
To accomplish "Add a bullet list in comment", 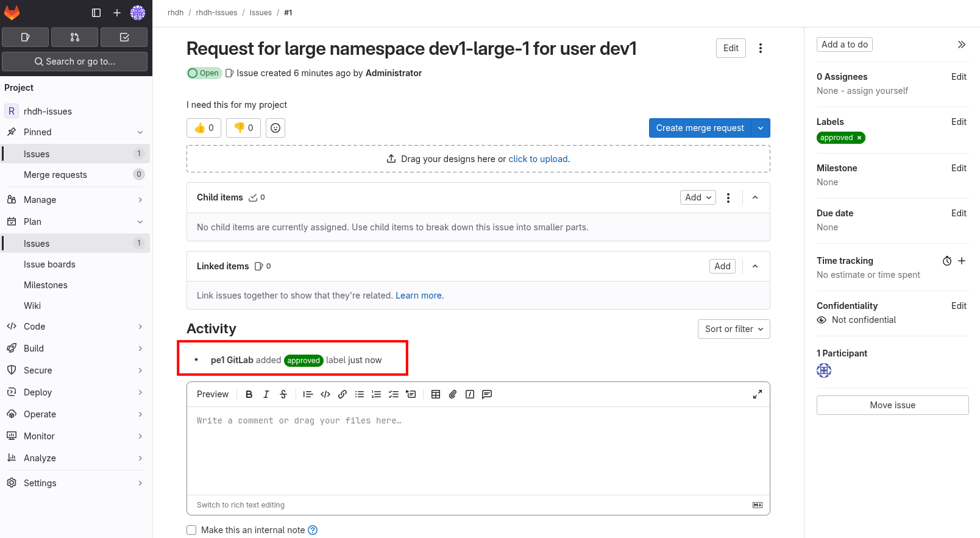I will pos(360,394).
